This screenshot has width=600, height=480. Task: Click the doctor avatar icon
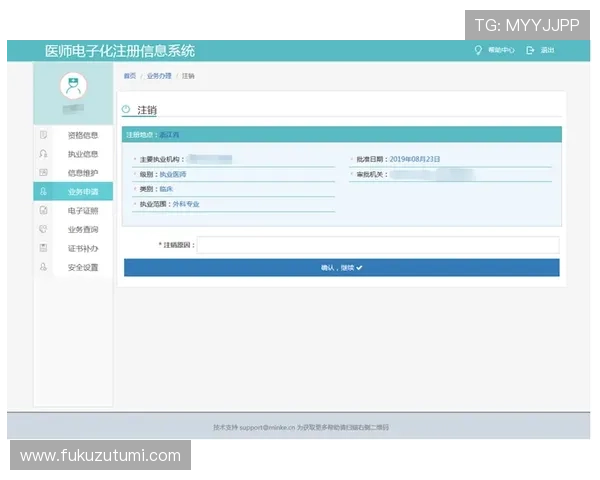coord(73,85)
